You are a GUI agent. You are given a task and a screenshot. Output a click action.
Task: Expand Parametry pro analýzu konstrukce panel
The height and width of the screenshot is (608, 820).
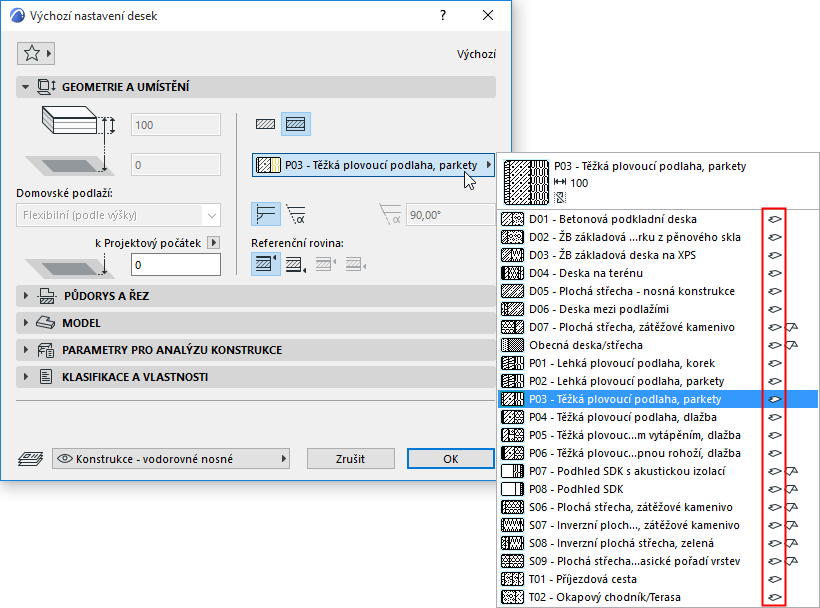click(25, 350)
